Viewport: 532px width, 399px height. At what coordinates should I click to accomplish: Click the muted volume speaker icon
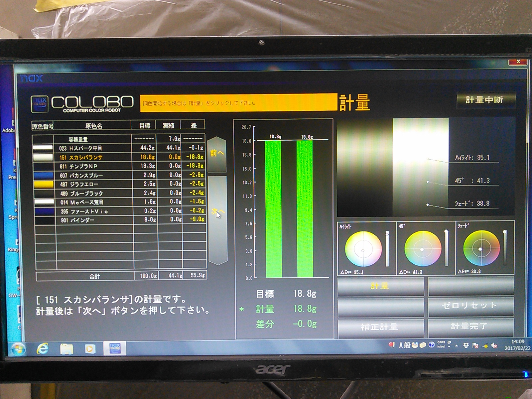click(x=494, y=346)
